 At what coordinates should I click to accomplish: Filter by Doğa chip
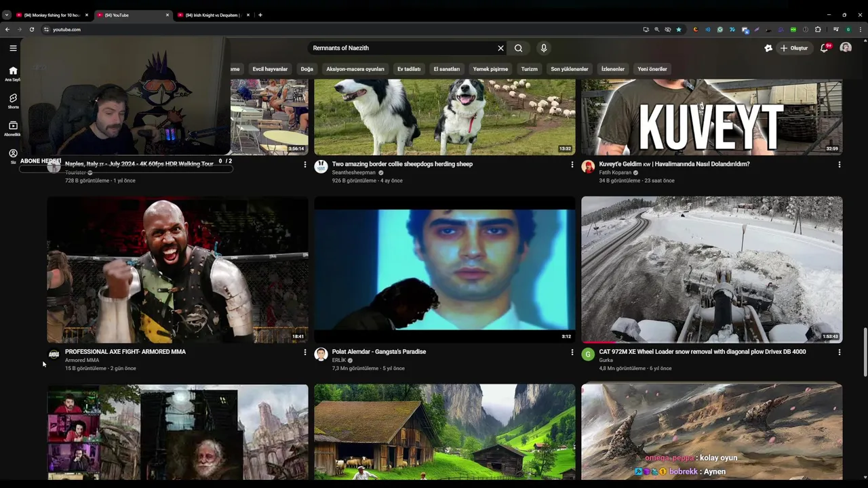(307, 69)
